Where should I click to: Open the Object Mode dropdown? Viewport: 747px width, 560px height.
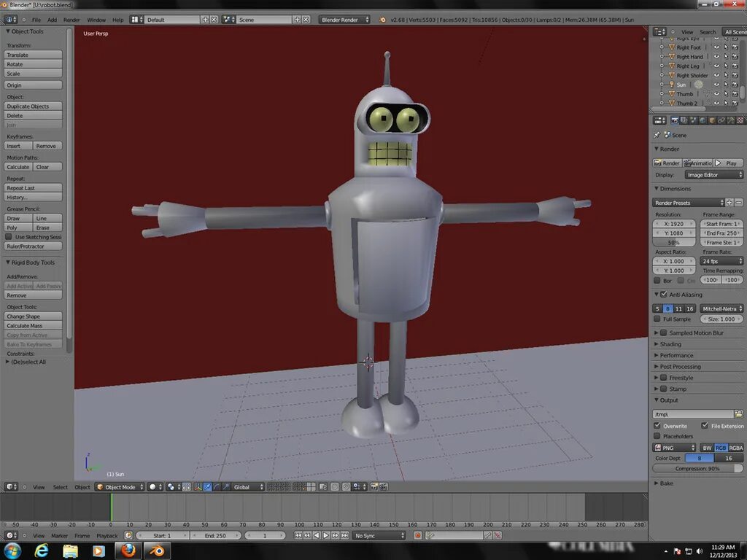(120, 486)
